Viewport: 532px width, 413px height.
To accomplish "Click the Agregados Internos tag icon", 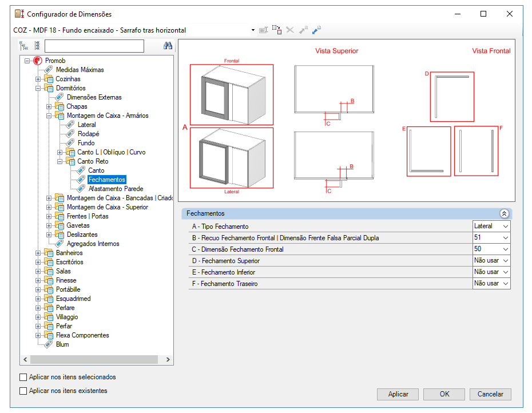I will point(59,244).
